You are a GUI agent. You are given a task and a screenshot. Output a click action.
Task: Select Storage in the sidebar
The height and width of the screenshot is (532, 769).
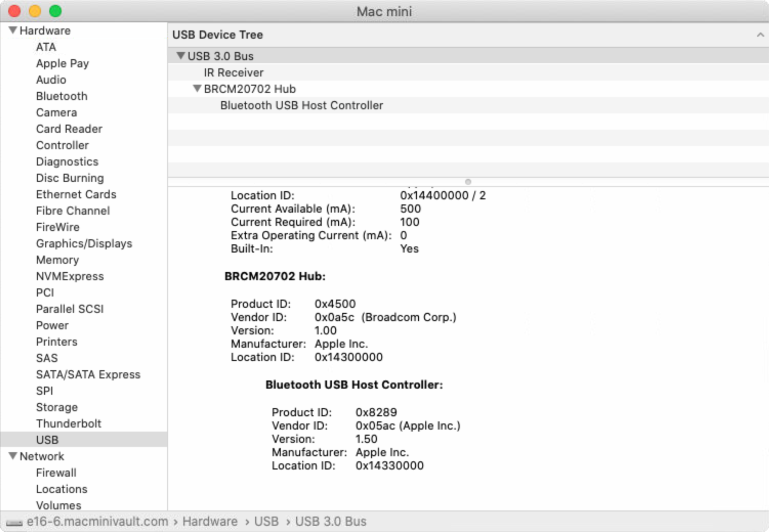[57, 407]
